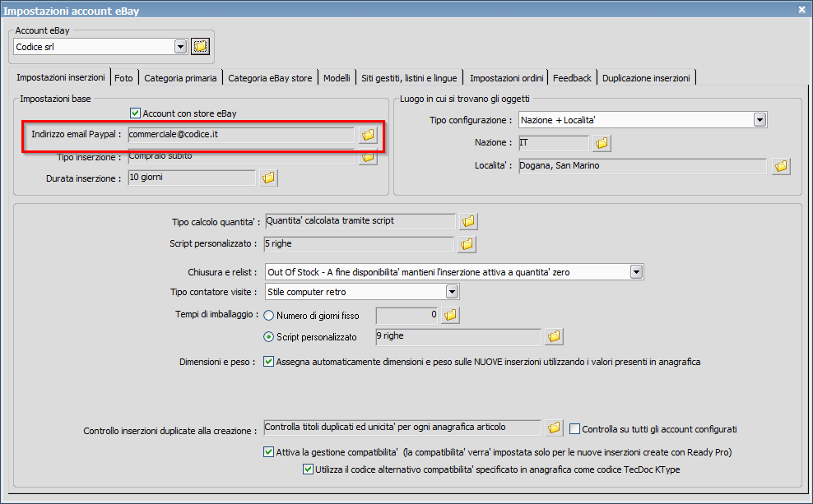Click the Nazione IT field
Image resolution: width=813 pixels, height=504 pixels.
[x=554, y=143]
